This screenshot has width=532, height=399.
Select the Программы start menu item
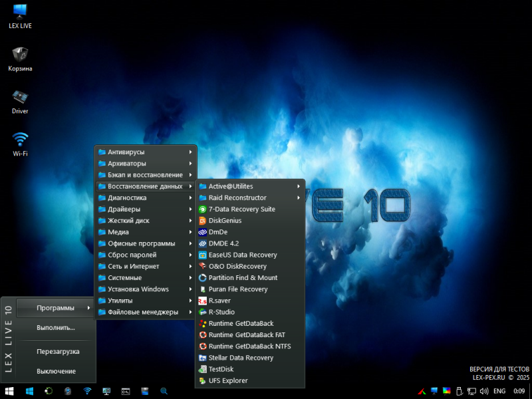(x=55, y=307)
